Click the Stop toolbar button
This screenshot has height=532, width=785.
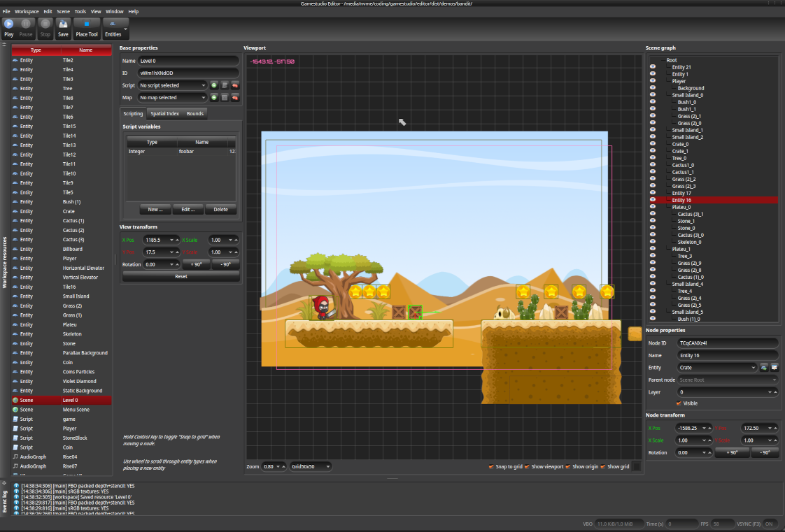pyautogui.click(x=45, y=28)
